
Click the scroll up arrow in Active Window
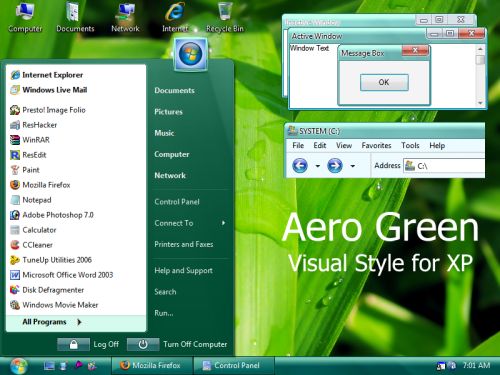[x=480, y=49]
